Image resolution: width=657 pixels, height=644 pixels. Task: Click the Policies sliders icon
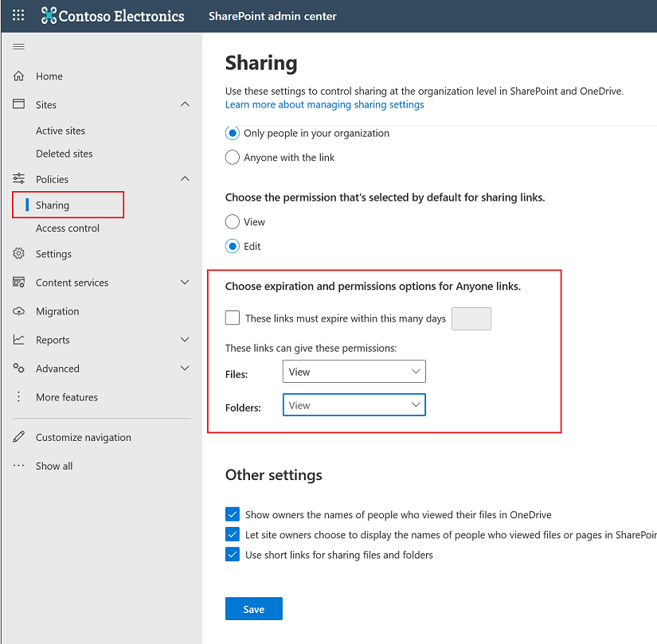coord(18,178)
